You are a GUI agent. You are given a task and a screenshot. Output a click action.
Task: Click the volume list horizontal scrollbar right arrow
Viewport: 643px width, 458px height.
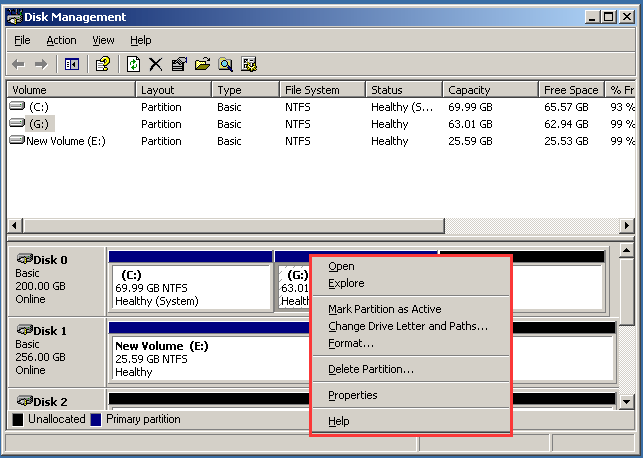pyautogui.click(x=627, y=225)
